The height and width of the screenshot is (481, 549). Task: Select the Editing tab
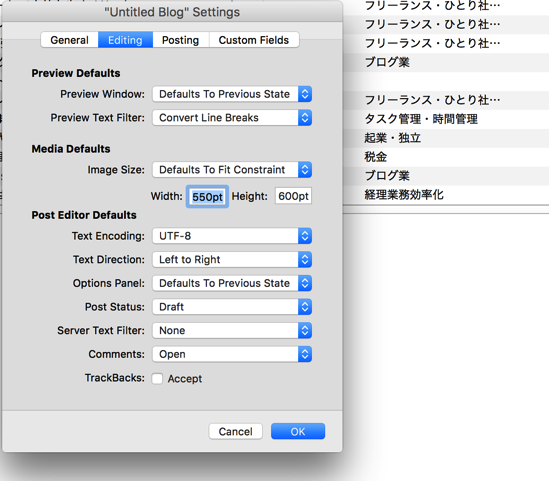click(x=125, y=40)
